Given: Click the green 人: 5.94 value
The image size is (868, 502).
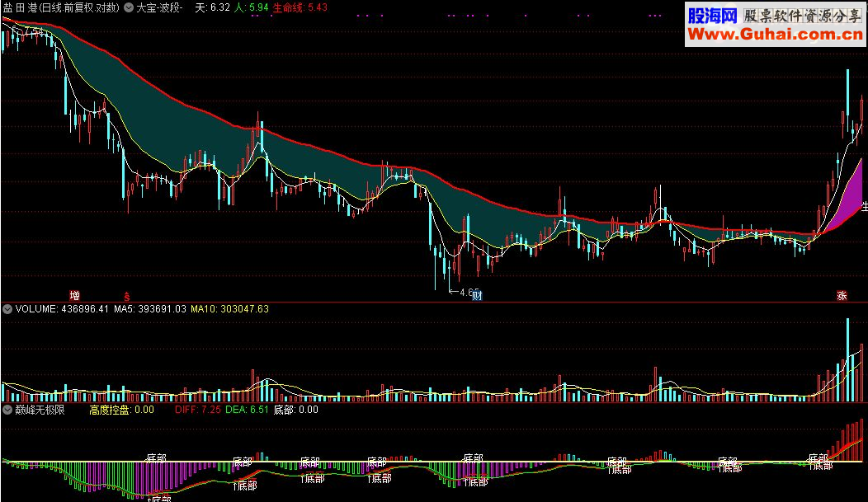Looking at the screenshot, I should tap(252, 7).
